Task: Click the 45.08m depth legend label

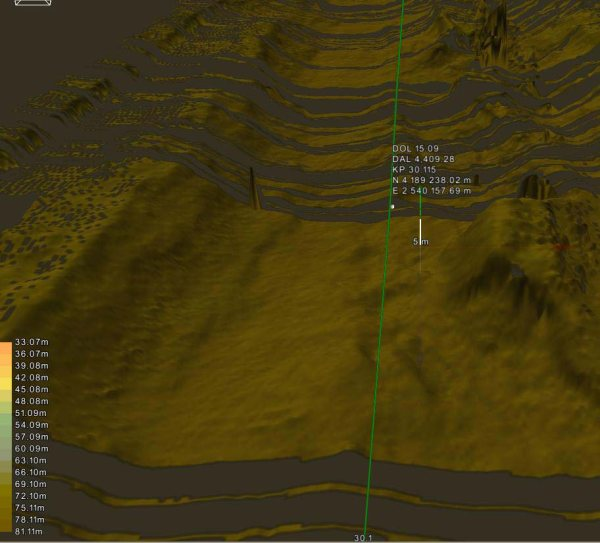Action: 32,389
